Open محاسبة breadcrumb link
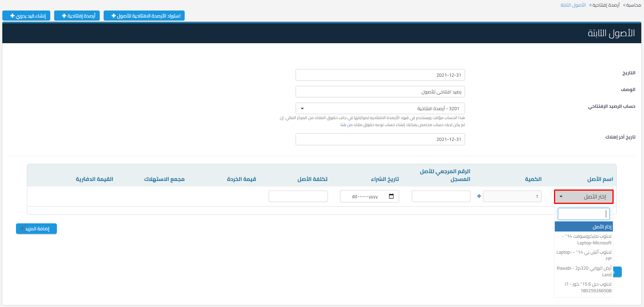Viewport: 644px width, 307px height. click(633, 5)
